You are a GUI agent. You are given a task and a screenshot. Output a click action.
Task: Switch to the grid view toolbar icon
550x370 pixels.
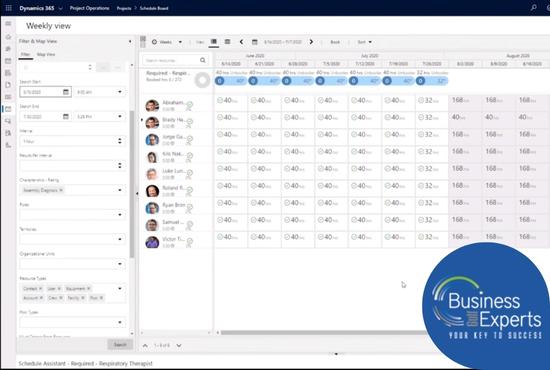pyautogui.click(x=227, y=42)
